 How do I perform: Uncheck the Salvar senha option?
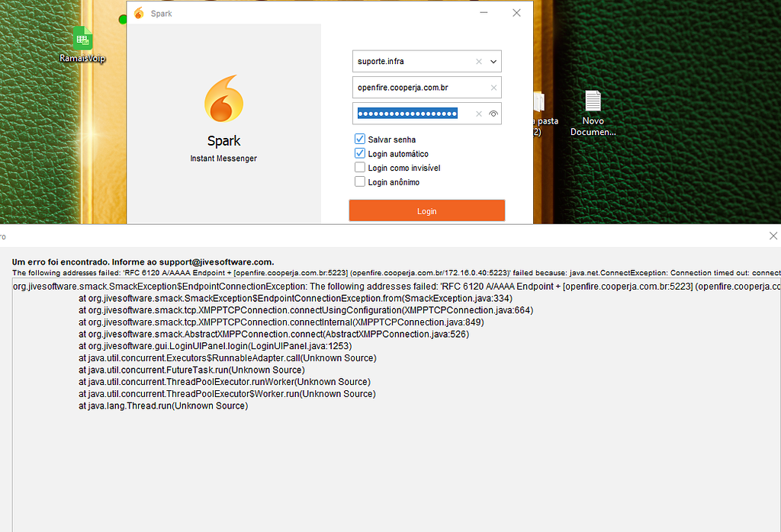point(359,139)
